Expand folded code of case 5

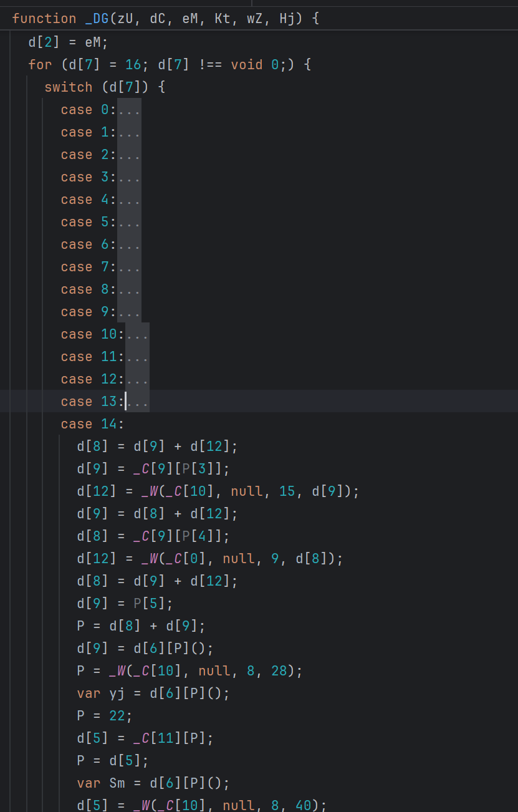(129, 222)
